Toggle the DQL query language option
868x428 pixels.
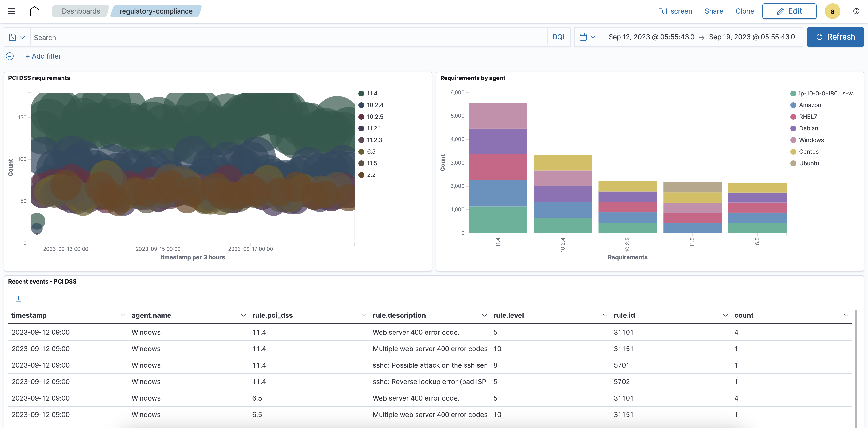pyautogui.click(x=559, y=37)
